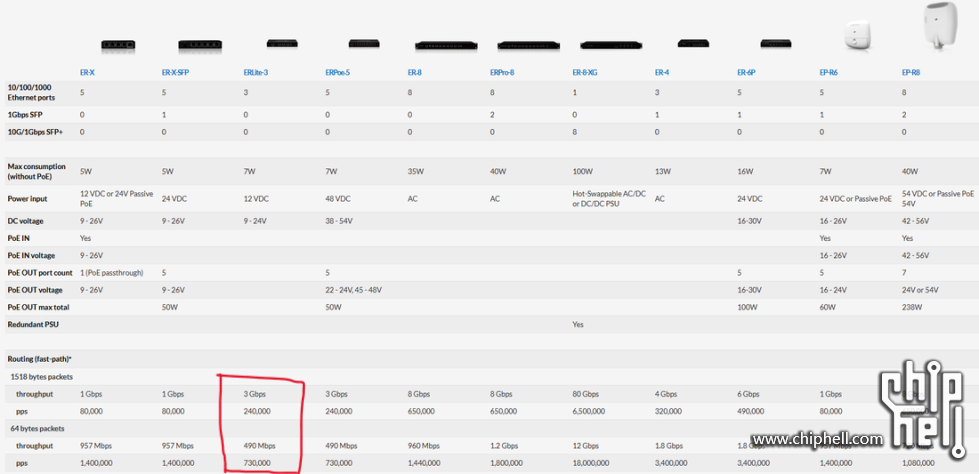Open the ER-8-XG product link
This screenshot has width=979, height=474.
pyautogui.click(x=585, y=72)
